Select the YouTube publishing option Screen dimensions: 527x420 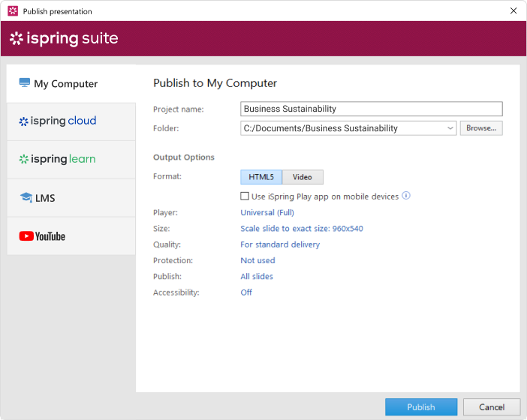[71, 236]
